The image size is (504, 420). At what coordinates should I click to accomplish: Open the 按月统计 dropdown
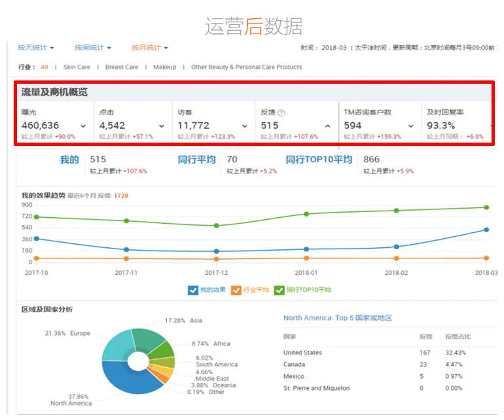click(x=149, y=48)
